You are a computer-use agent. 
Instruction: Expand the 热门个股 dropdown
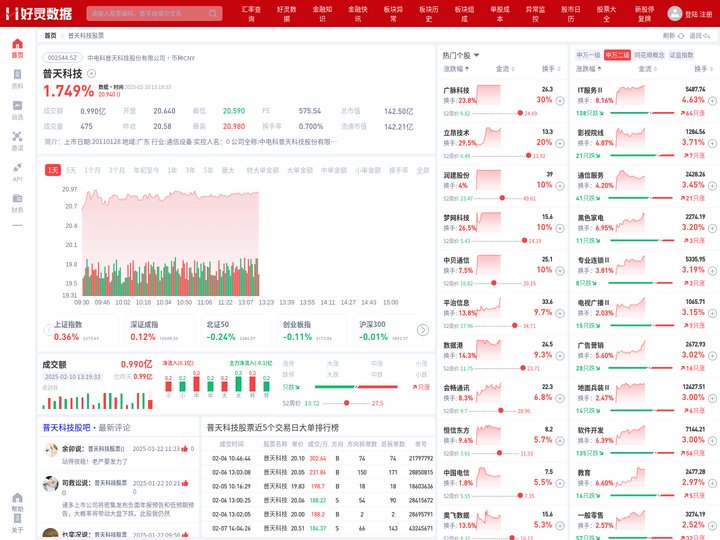click(476, 55)
